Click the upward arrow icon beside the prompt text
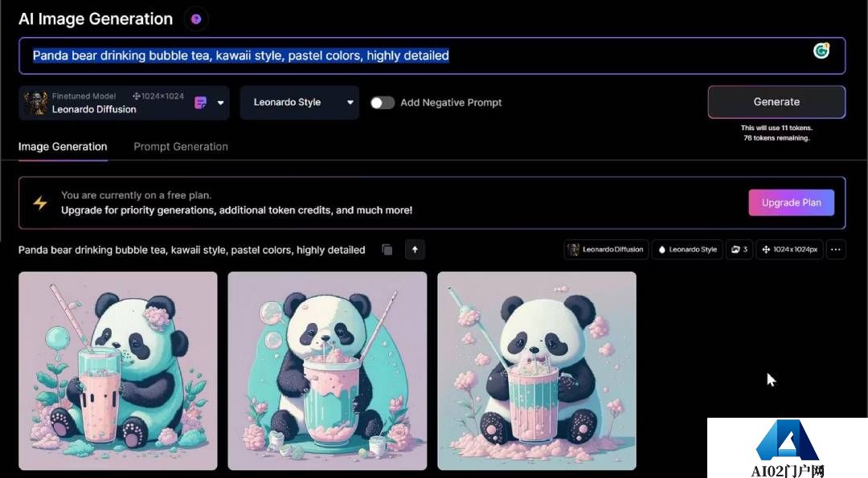Image resolution: width=868 pixels, height=478 pixels. pos(415,250)
